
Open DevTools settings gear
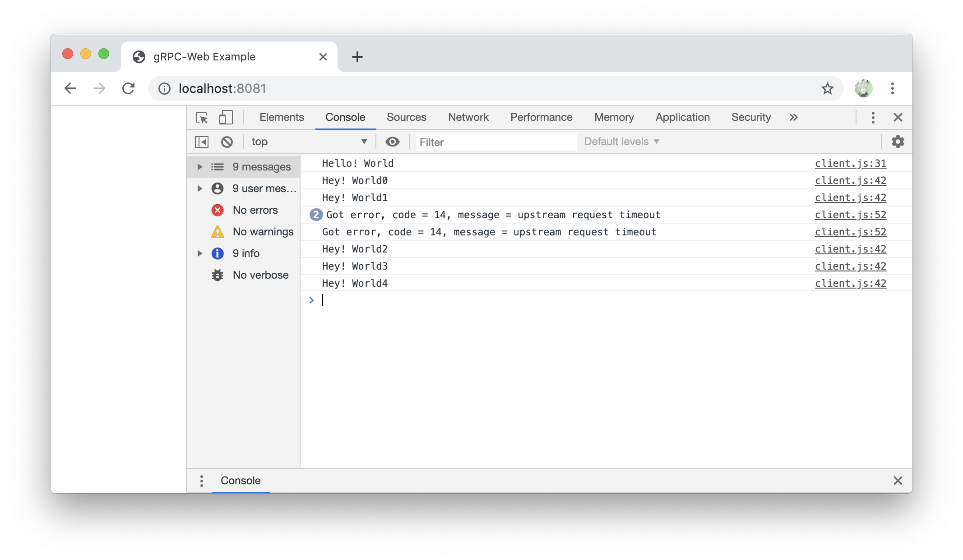[898, 141]
